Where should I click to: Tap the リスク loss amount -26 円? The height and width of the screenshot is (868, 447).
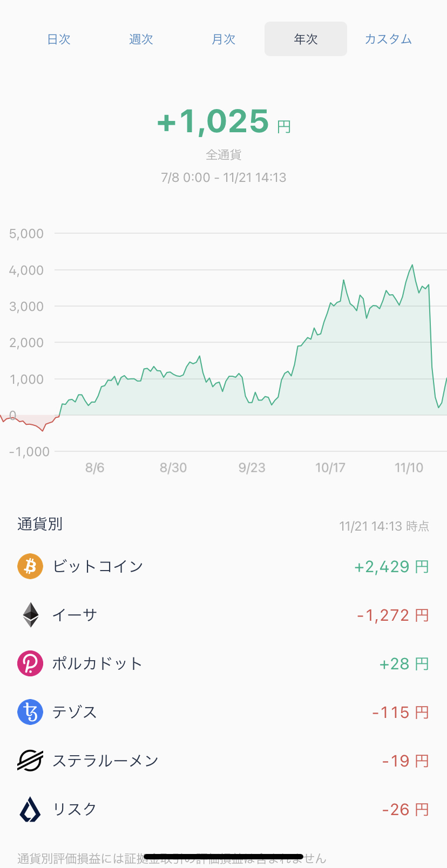(405, 810)
